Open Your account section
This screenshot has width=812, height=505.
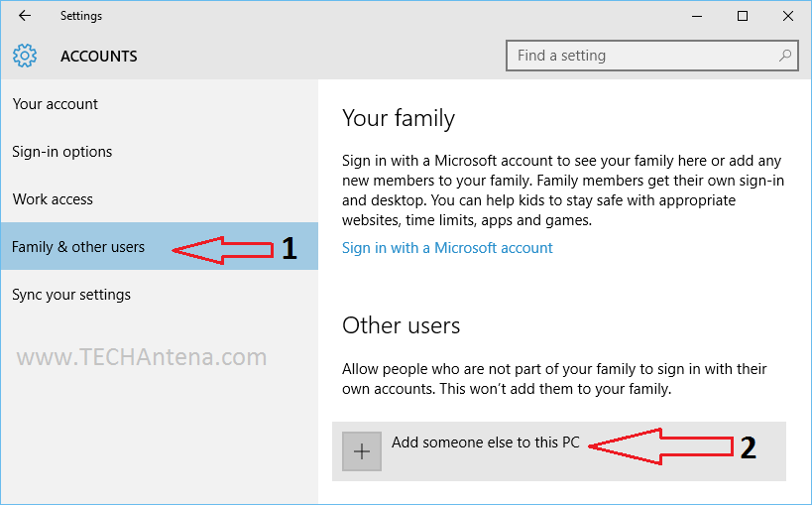pyautogui.click(x=159, y=104)
